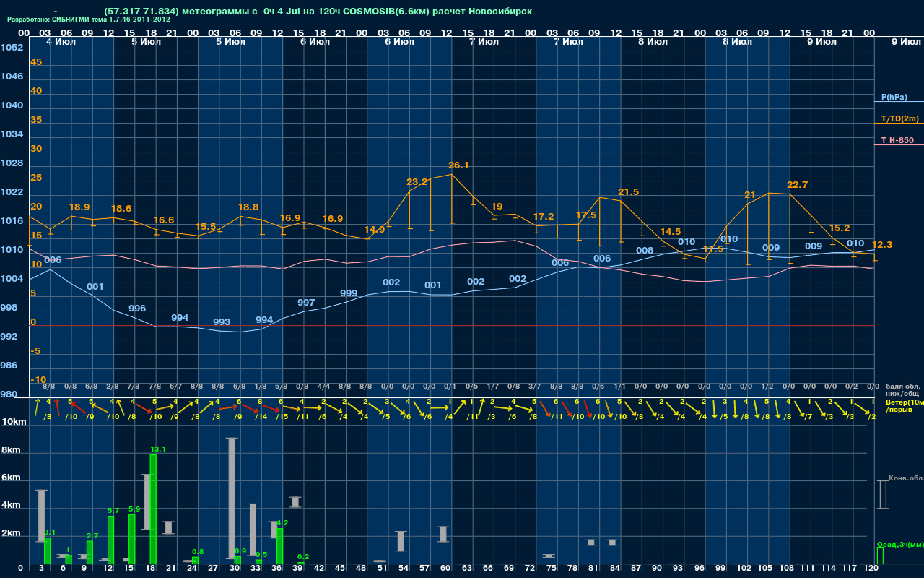Click the green precipitation bar labeled 13.1
Viewport: 924px width, 578px height.
click(153, 509)
